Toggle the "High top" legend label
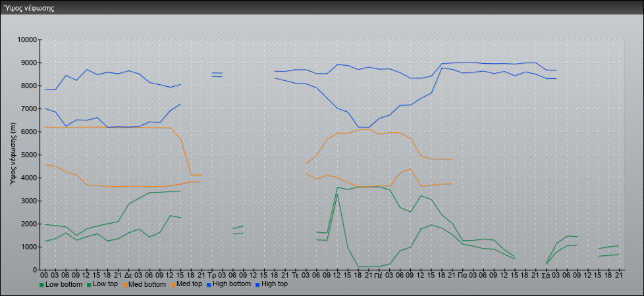 (x=275, y=284)
